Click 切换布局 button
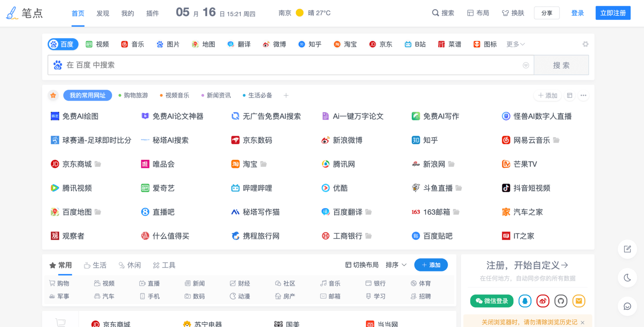 pyautogui.click(x=362, y=265)
